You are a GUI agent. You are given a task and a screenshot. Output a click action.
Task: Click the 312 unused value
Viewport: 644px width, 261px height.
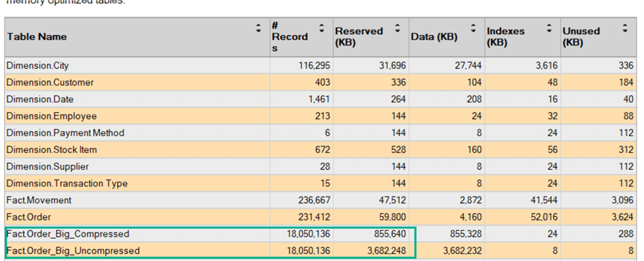click(626, 149)
